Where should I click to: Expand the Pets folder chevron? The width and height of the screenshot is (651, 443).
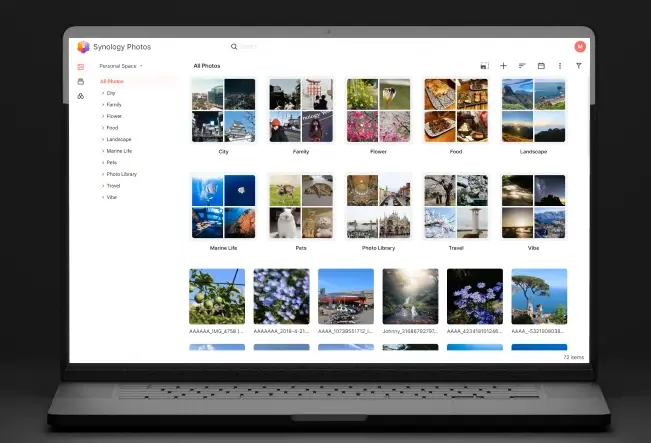pyautogui.click(x=103, y=163)
